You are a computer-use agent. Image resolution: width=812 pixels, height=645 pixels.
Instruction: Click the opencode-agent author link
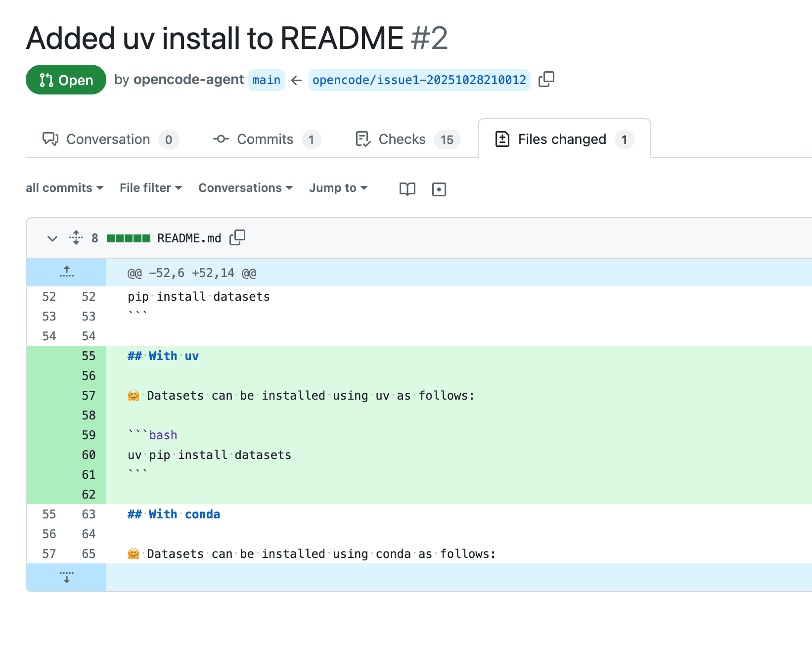tap(188, 80)
